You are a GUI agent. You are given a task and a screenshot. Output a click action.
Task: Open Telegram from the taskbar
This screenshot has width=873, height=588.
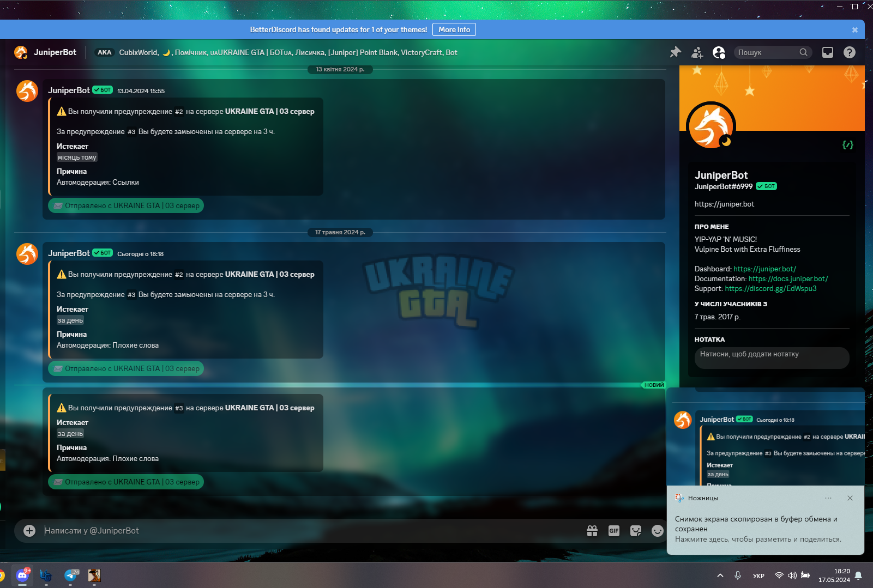71,575
